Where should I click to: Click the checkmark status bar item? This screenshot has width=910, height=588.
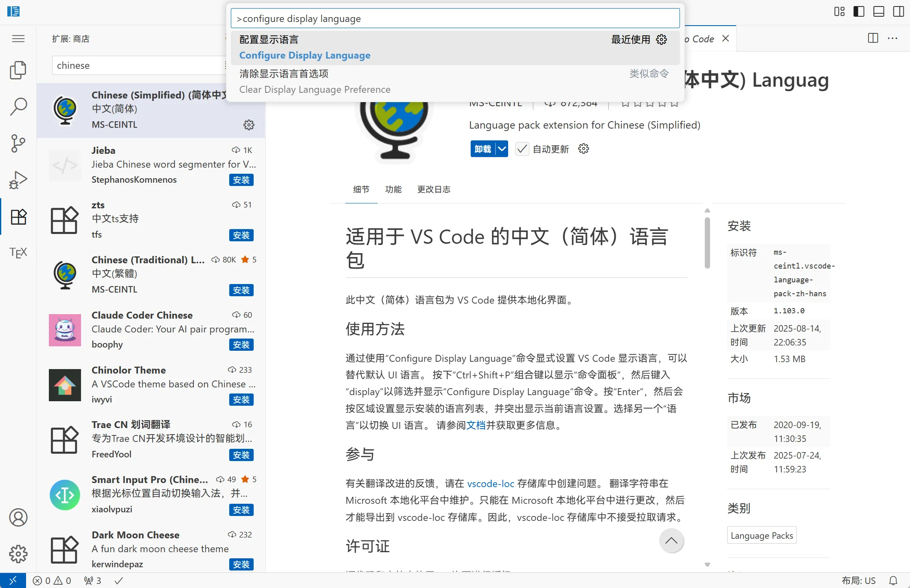tap(118, 581)
